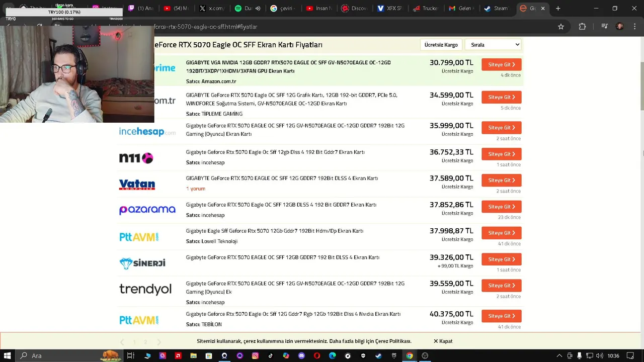Switch to the Twitch tab
The image size is (644, 362).
coord(141,8)
